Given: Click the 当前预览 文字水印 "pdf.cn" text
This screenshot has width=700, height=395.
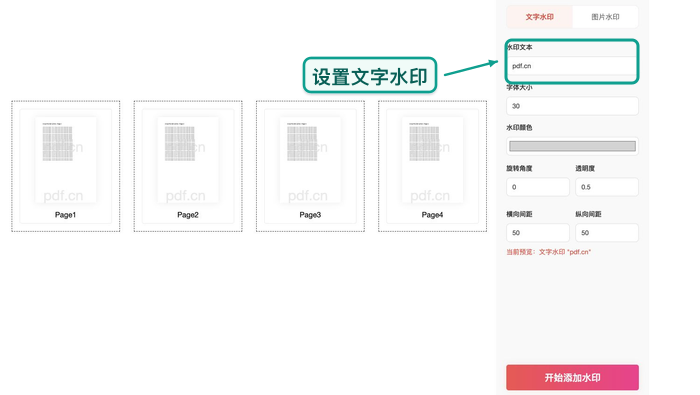Looking at the screenshot, I should click(548, 252).
